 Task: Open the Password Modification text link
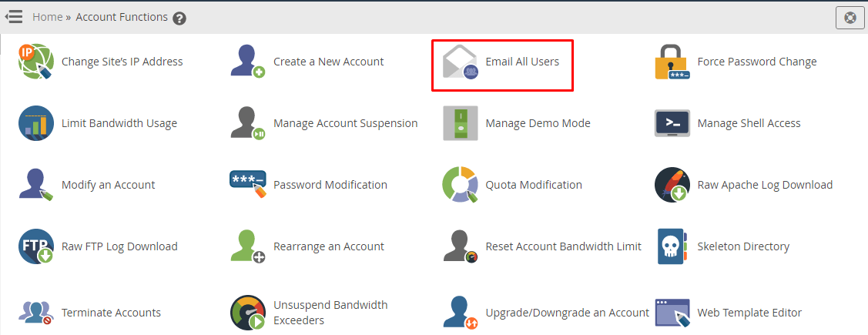coord(330,185)
